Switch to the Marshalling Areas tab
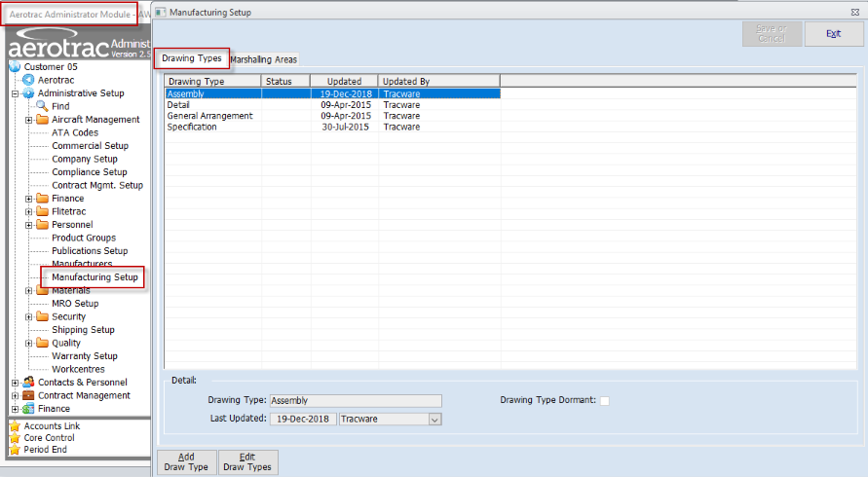Screen dimensions: 868x477 pos(264,59)
